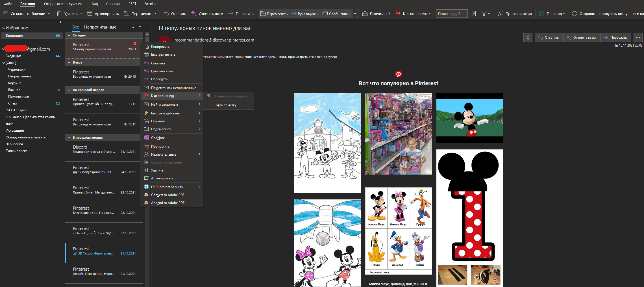Click the Copy icon in context menu

(146, 47)
